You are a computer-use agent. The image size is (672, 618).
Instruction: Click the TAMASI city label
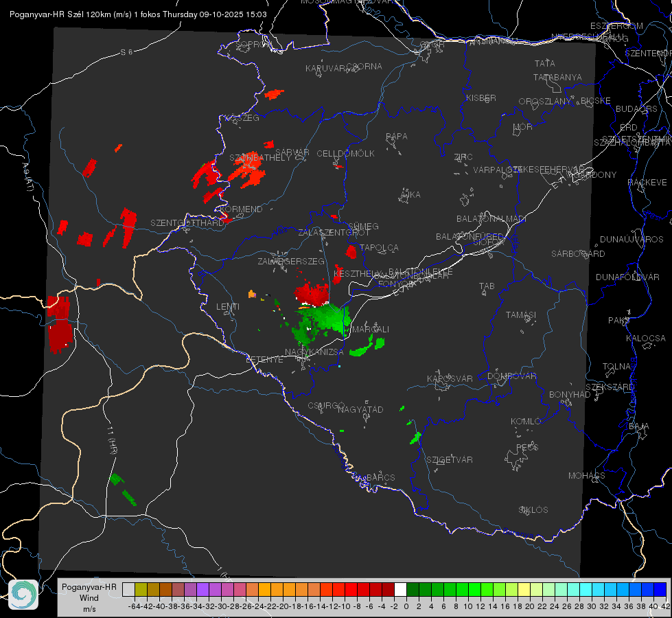tap(521, 314)
